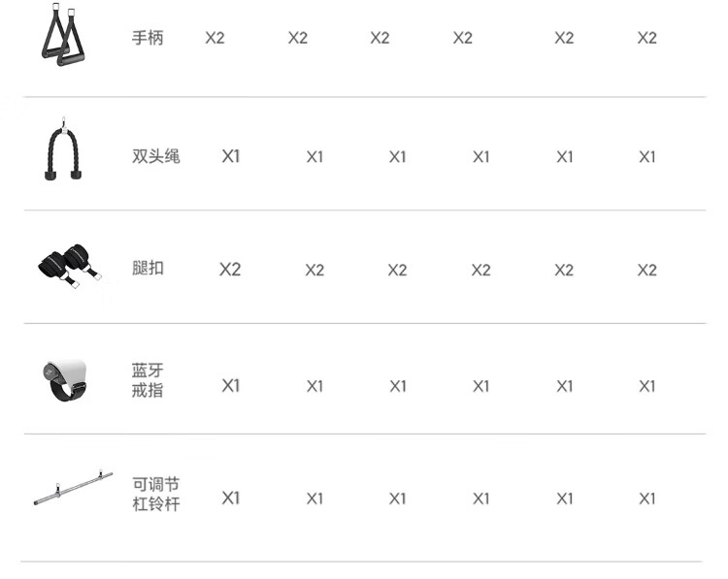Select the 腿扣 text label
This screenshot has width=728, height=579.
coord(148,268)
